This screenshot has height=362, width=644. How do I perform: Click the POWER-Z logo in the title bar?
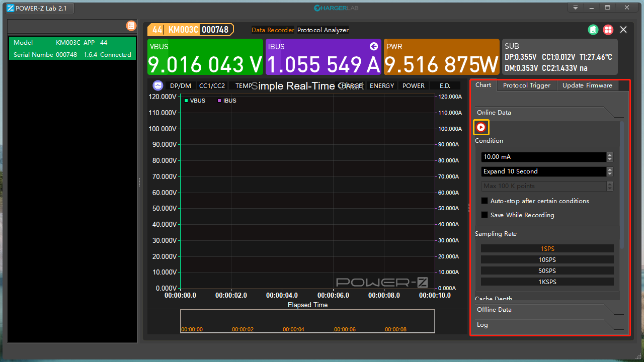coord(10,8)
